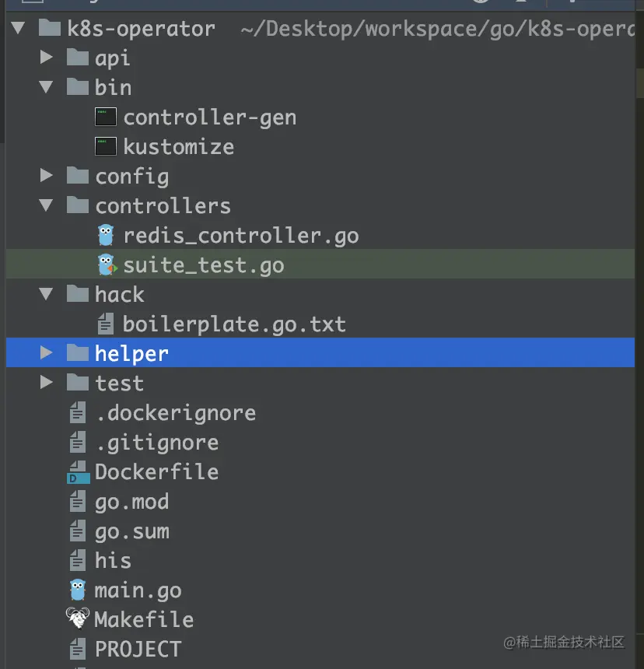The height and width of the screenshot is (669, 644).
Task: Select the .gitignore file
Action: (x=320, y=443)
